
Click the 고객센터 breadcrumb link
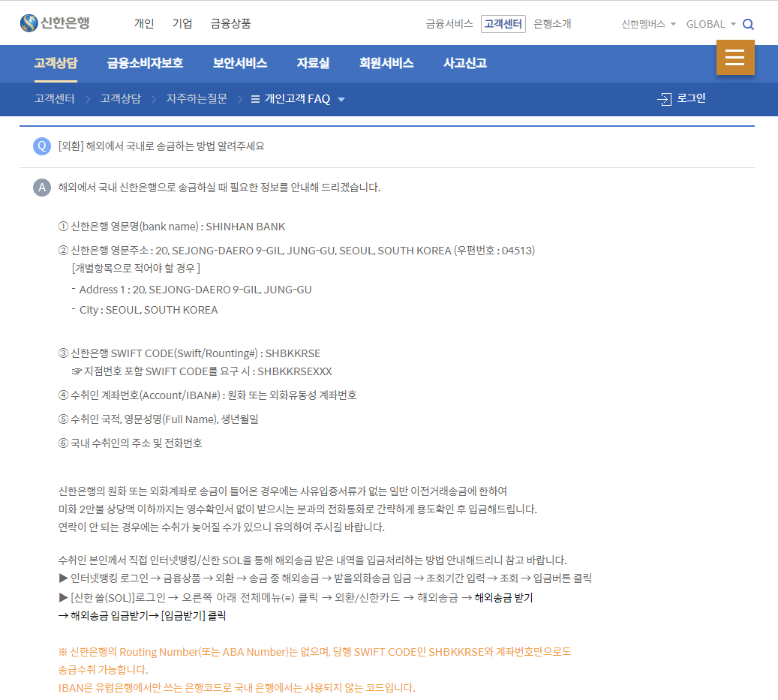click(x=55, y=99)
